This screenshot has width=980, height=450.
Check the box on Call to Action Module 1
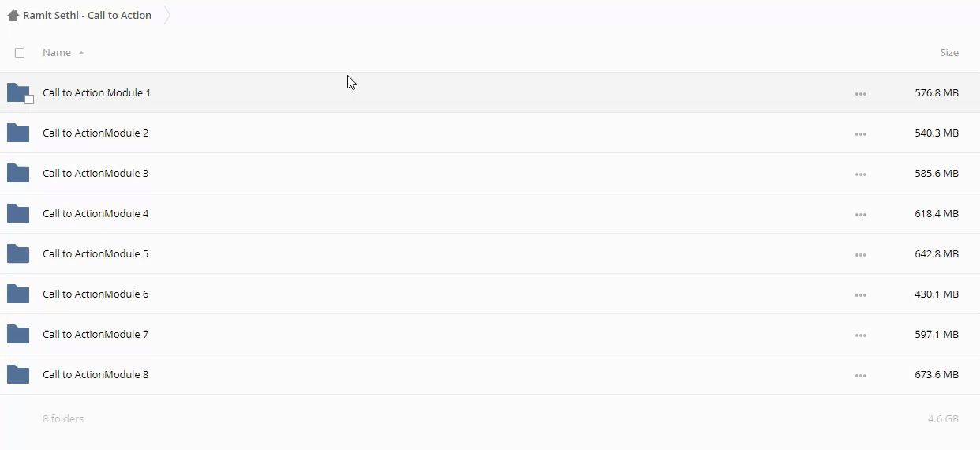(x=29, y=99)
